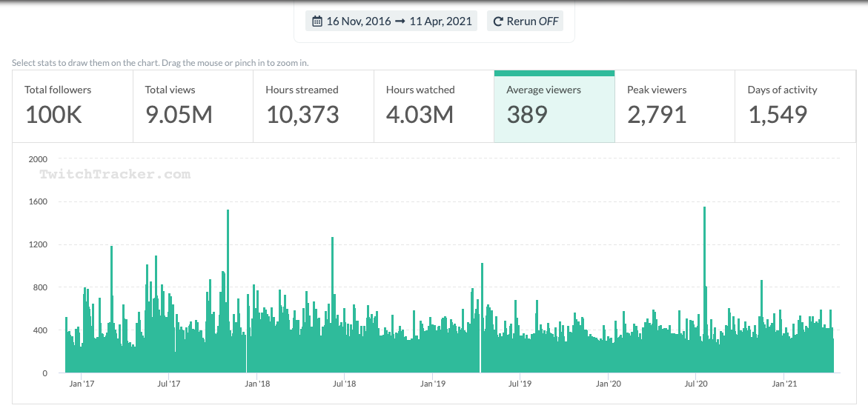Click the Jul '18 axis label
Image resolution: width=868 pixels, height=414 pixels.
click(345, 384)
